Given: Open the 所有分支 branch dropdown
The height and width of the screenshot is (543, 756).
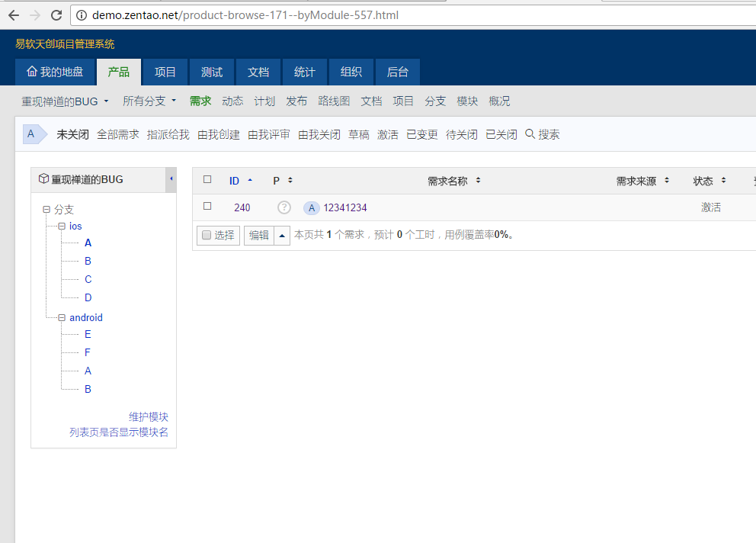Looking at the screenshot, I should 149,101.
